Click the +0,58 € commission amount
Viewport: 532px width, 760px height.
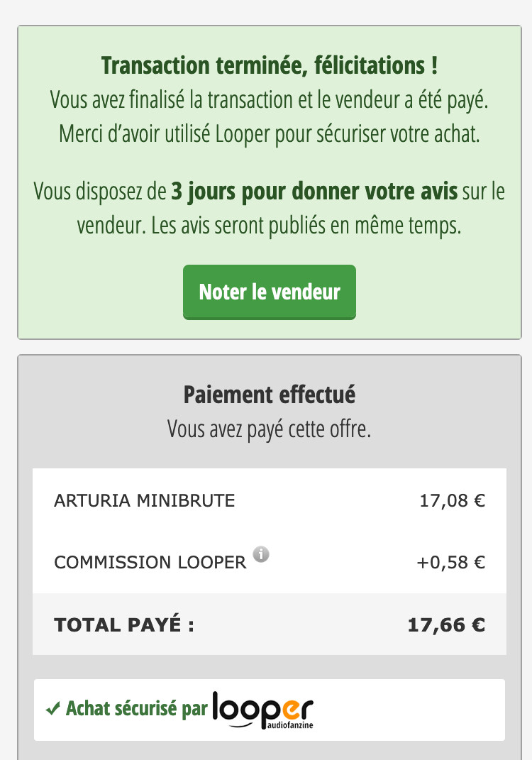(x=450, y=563)
